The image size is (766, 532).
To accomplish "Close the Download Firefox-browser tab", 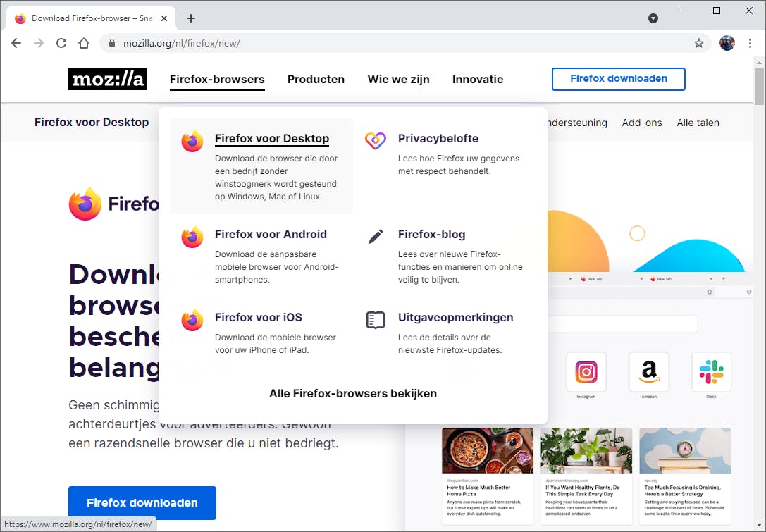I will pos(164,18).
